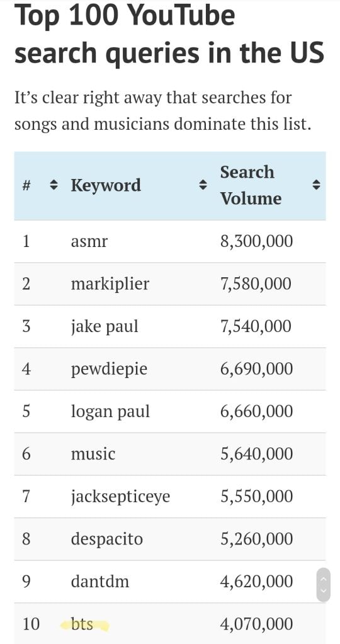The image size is (340, 644).
Task: Select the jacksepticeye keyword
Action: click(120, 497)
